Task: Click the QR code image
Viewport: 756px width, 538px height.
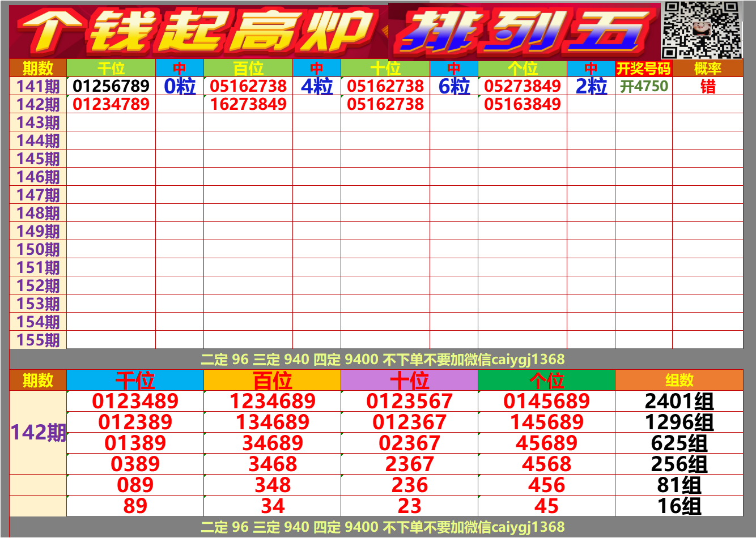Action: coord(702,30)
